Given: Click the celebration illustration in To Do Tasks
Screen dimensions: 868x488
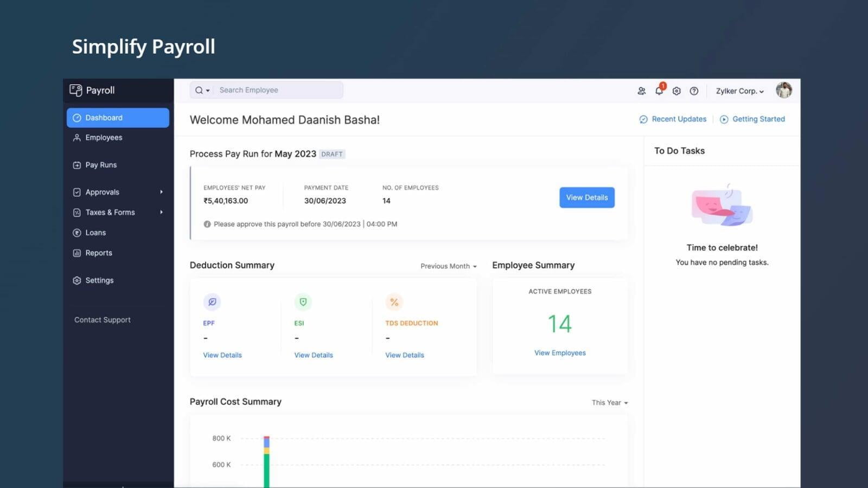Looking at the screenshot, I should tap(722, 205).
